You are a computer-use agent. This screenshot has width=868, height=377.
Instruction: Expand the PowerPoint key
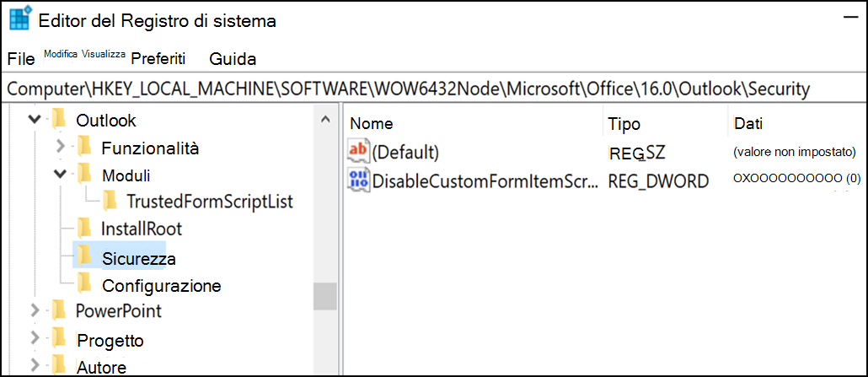(35, 310)
